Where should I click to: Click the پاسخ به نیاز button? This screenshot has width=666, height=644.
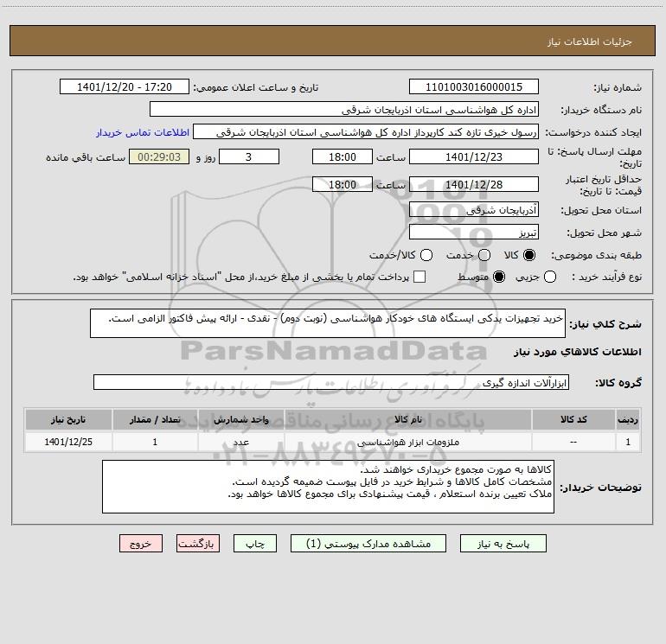(x=503, y=544)
